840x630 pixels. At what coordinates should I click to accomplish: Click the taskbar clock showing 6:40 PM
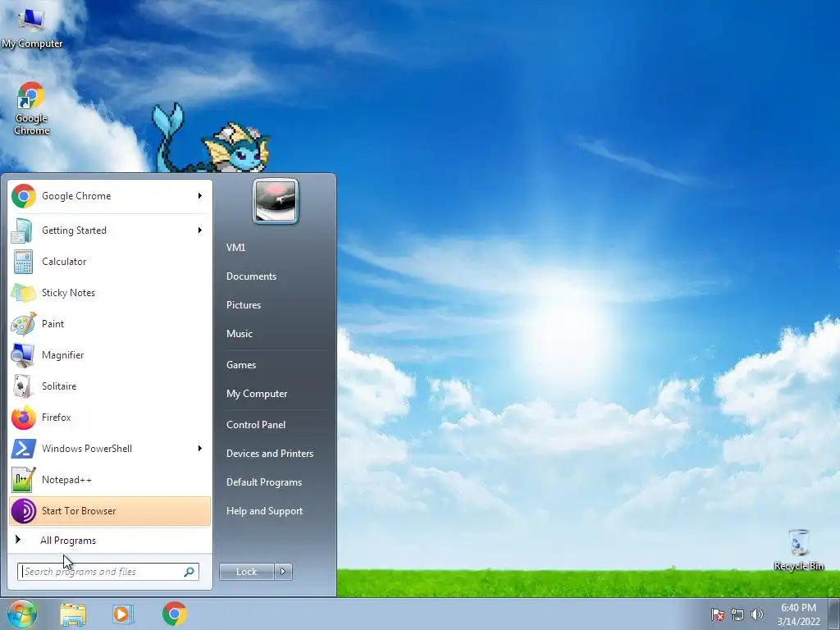[798, 614]
